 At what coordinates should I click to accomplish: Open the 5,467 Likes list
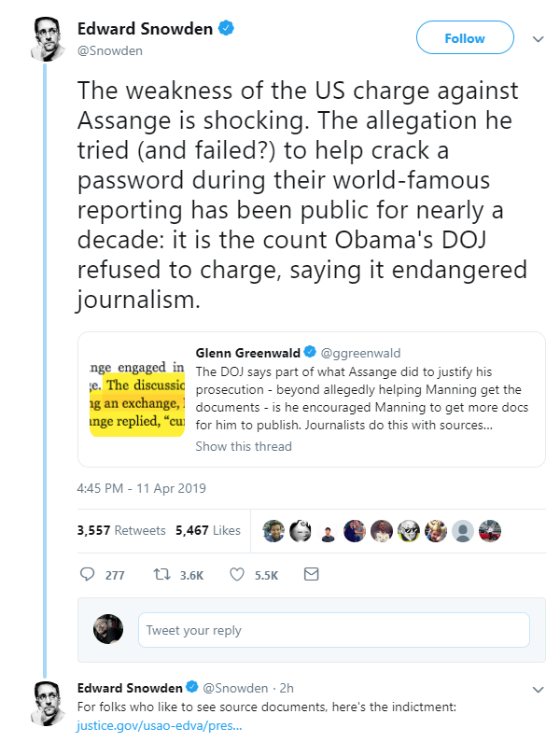pyautogui.click(x=208, y=530)
